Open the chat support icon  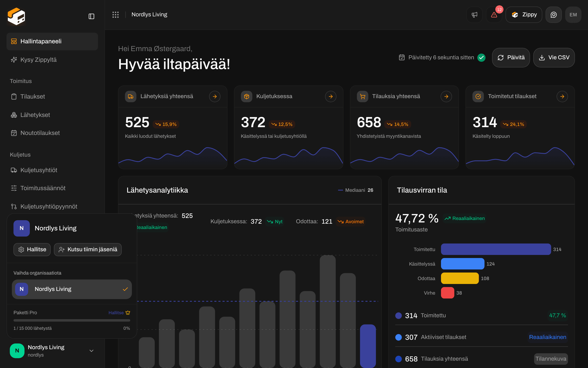(553, 15)
